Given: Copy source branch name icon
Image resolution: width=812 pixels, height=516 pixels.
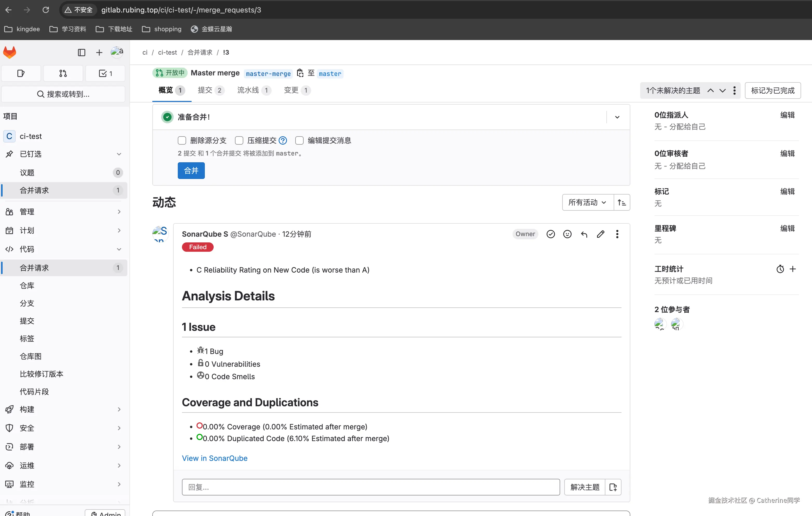Looking at the screenshot, I should [300, 73].
